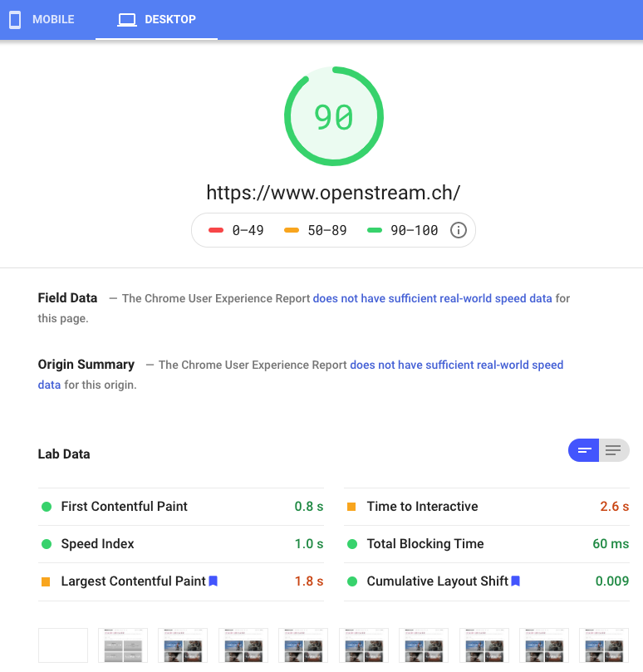Click the info icon beside score legend

coord(459,230)
